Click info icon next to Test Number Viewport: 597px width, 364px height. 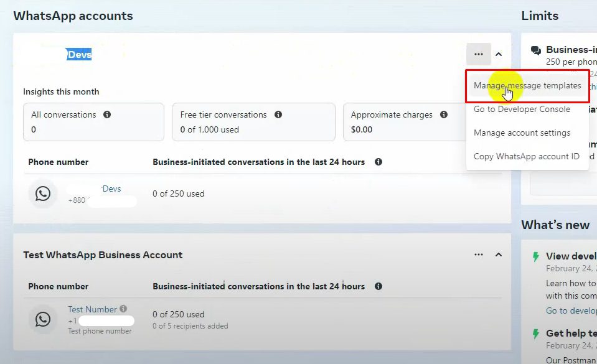(123, 309)
